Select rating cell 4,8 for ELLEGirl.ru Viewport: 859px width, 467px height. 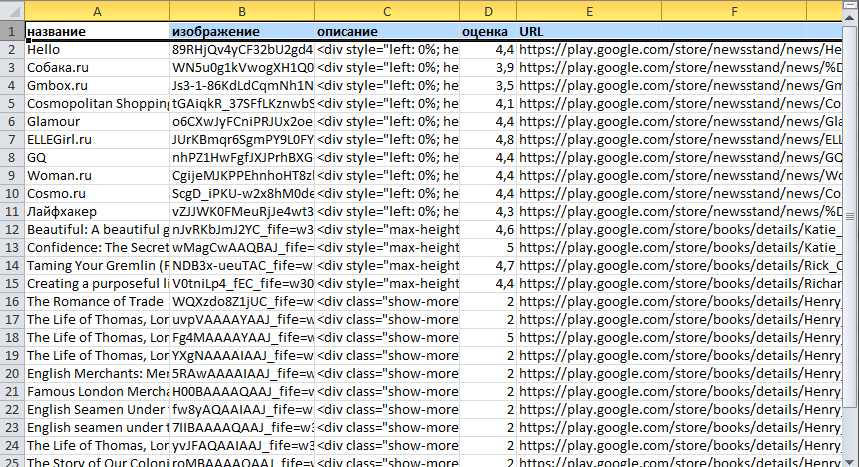tap(488, 139)
